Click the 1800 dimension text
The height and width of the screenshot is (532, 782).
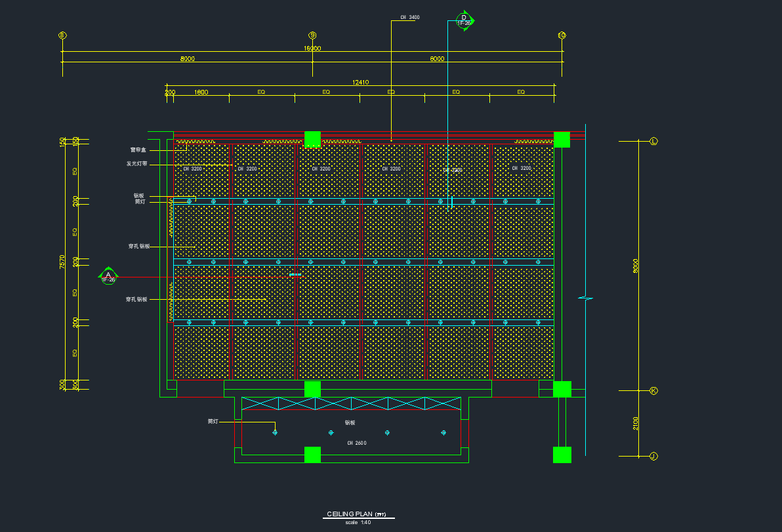(201, 92)
